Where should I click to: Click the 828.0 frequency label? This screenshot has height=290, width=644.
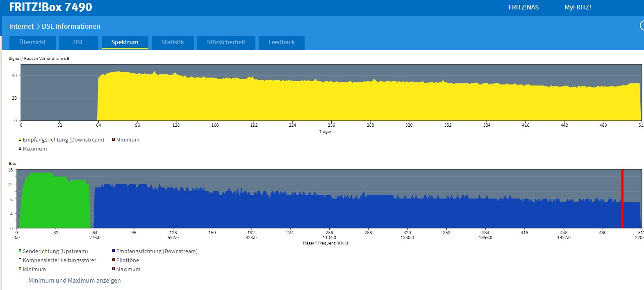coord(251,237)
